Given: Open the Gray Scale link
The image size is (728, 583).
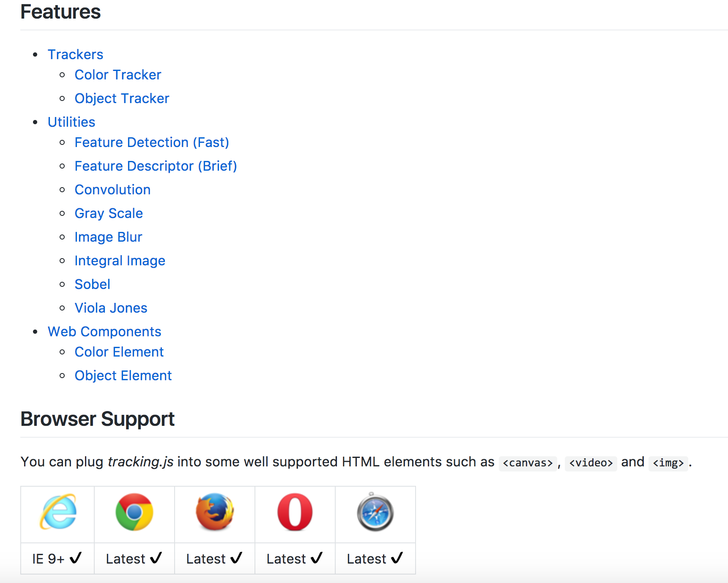Looking at the screenshot, I should [x=109, y=213].
